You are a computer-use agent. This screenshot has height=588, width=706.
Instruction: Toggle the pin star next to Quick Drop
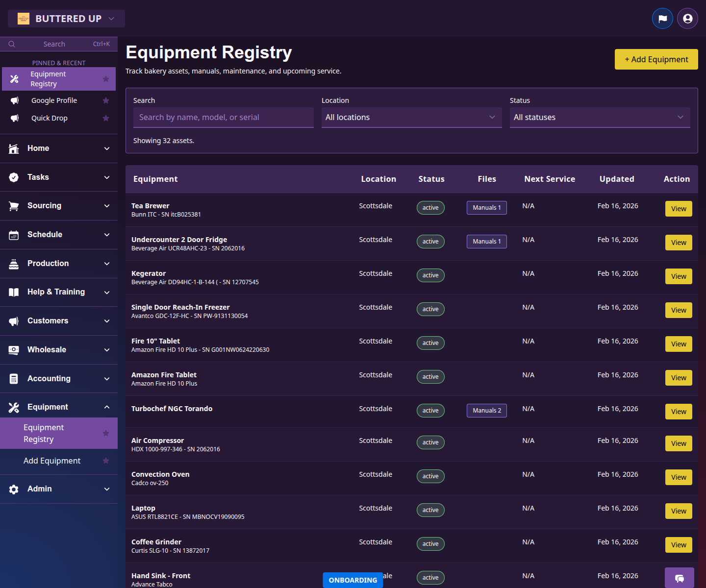[x=106, y=118]
